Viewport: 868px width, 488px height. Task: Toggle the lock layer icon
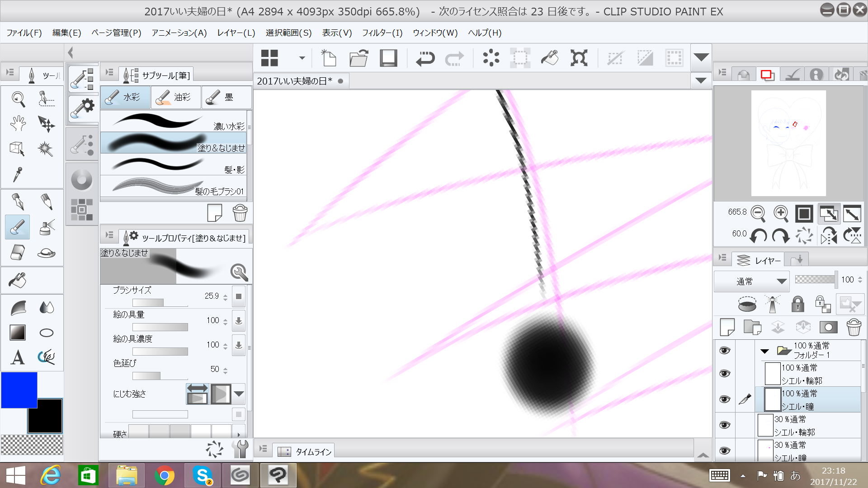pyautogui.click(x=797, y=304)
